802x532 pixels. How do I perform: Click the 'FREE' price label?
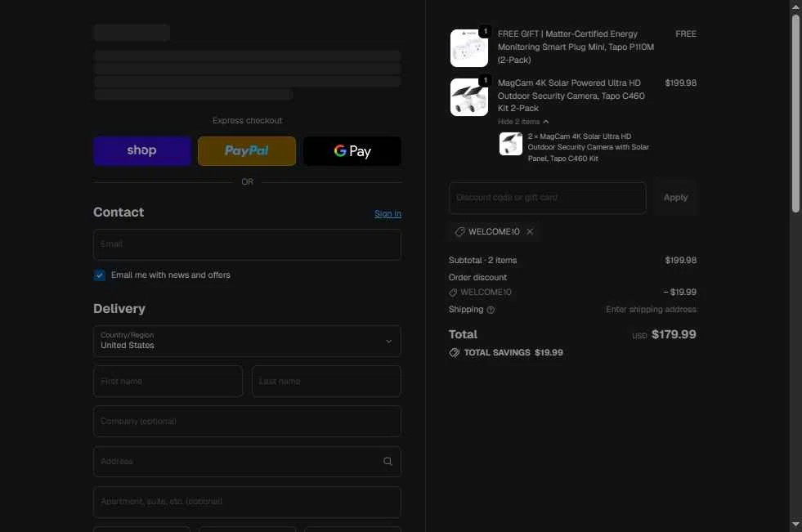(x=686, y=34)
